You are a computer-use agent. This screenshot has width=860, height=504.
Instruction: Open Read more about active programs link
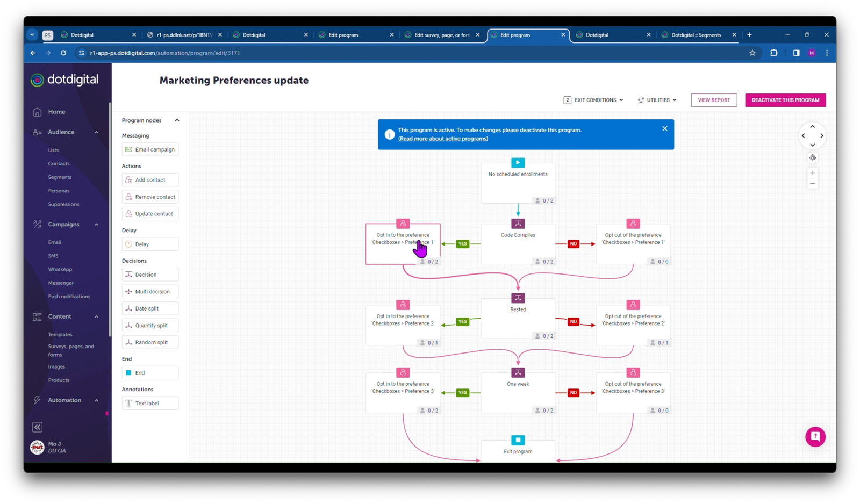click(443, 139)
